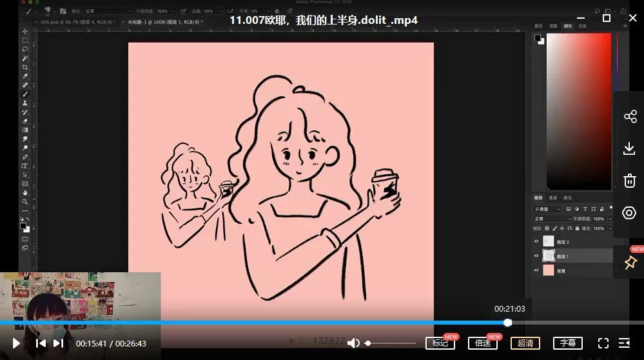Switch to the 006.psd document tab
This screenshot has height=360, width=644.
coord(77,22)
